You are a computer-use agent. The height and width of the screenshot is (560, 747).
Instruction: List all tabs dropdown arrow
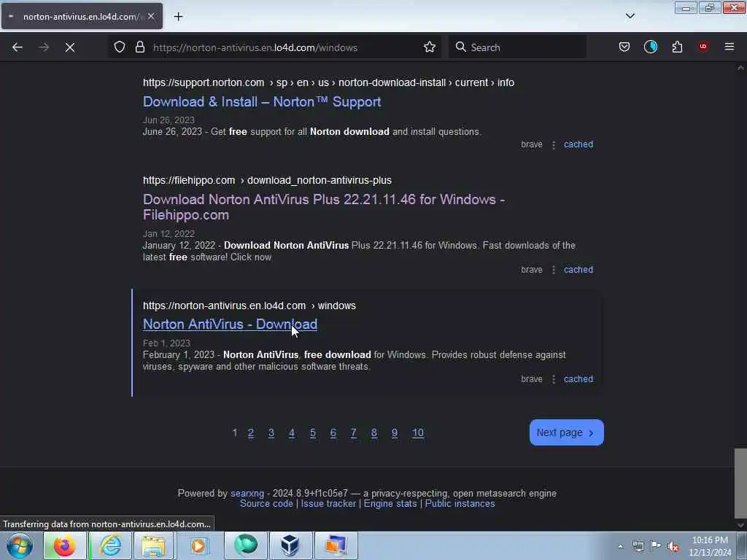(x=630, y=16)
